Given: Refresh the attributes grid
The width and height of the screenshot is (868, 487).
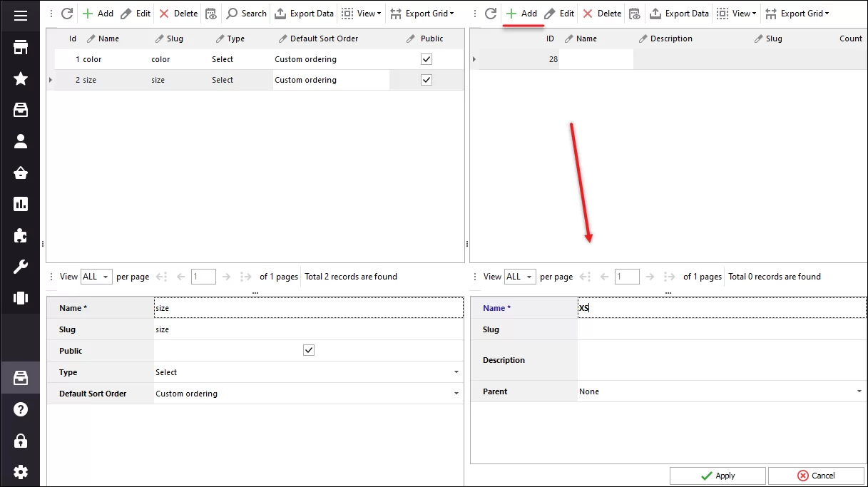Looking at the screenshot, I should coord(66,13).
